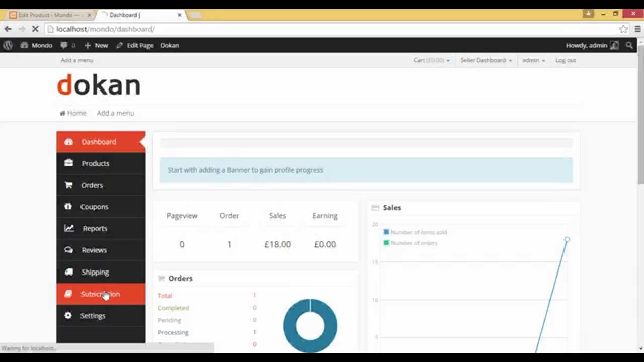Open the Dokan admin bar menu
This screenshot has height=362, width=644.
coord(170,45)
